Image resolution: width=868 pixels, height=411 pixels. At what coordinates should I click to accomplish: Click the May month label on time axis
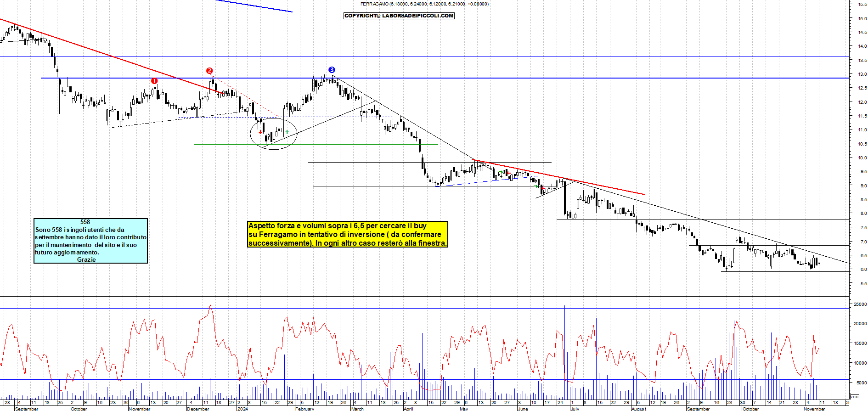coord(464,409)
